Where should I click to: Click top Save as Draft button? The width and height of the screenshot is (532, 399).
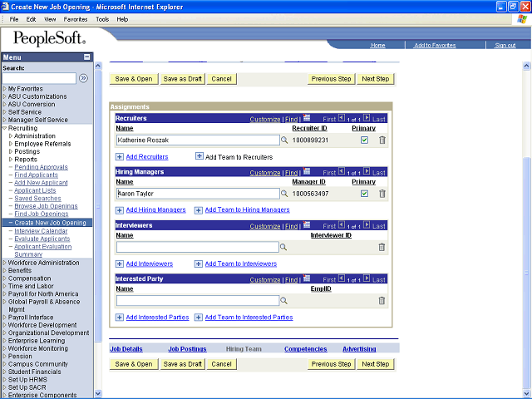(183, 79)
